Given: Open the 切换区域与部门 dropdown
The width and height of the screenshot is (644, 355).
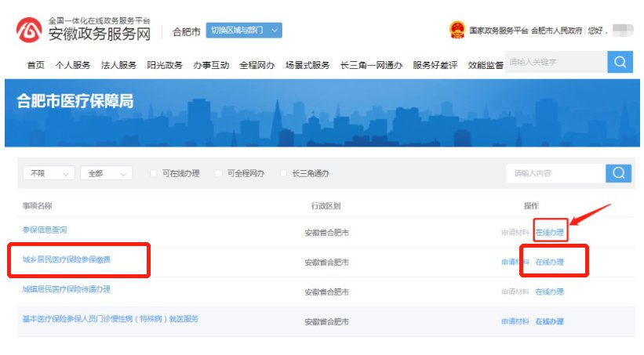Looking at the screenshot, I should 243,31.
